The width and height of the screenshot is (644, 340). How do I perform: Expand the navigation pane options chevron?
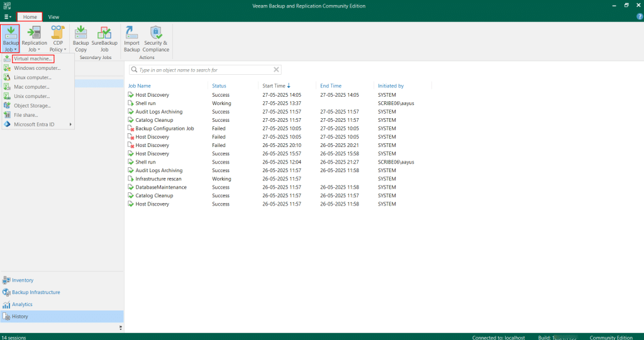[x=120, y=327]
